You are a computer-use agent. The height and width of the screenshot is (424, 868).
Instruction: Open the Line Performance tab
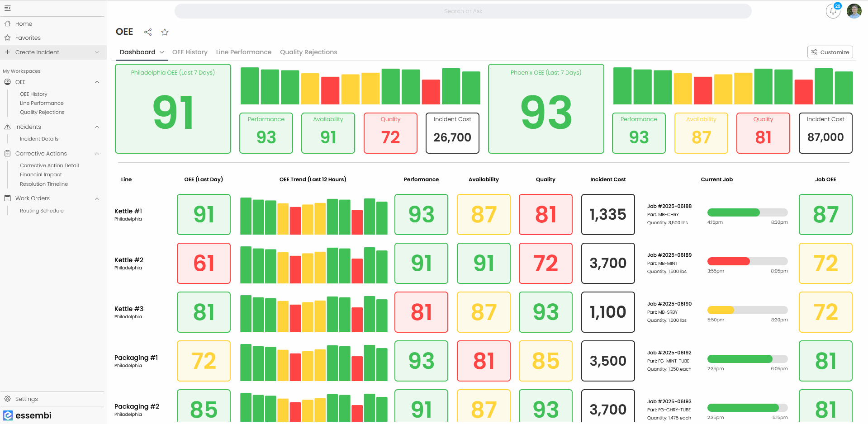[243, 52]
